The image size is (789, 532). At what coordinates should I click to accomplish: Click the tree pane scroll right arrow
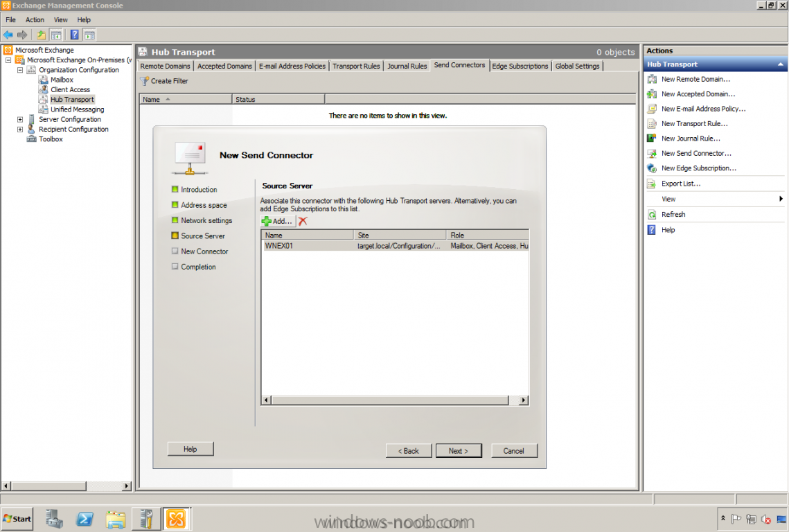pyautogui.click(x=127, y=486)
